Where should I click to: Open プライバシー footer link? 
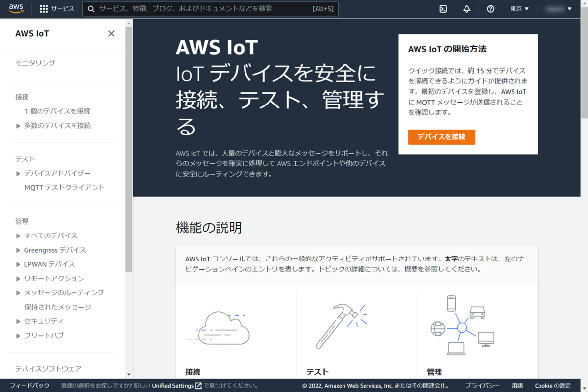pos(482,386)
